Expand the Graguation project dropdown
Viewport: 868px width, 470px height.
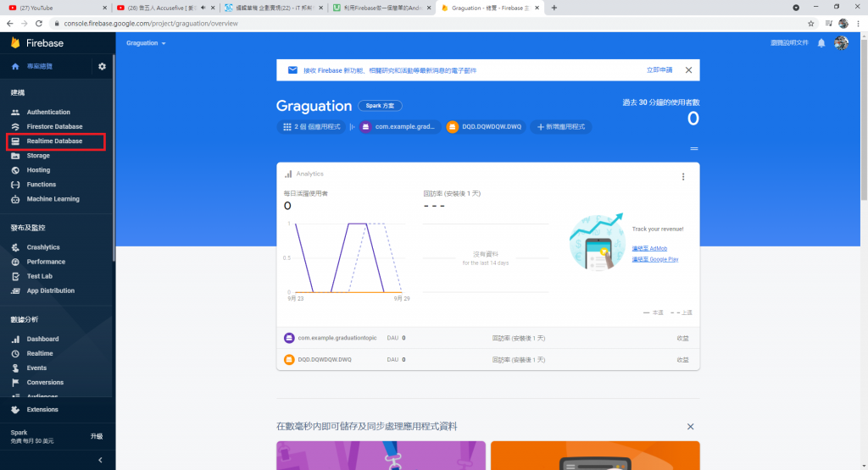click(146, 43)
